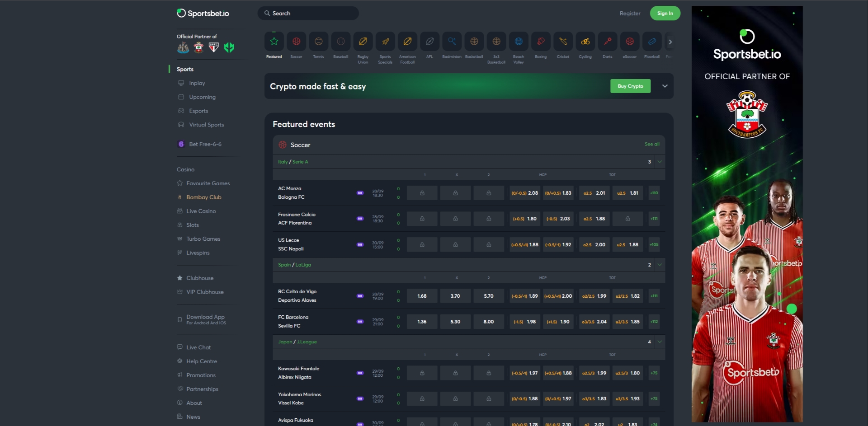Open Bombay Club casino link
The image size is (868, 426).
203,197
